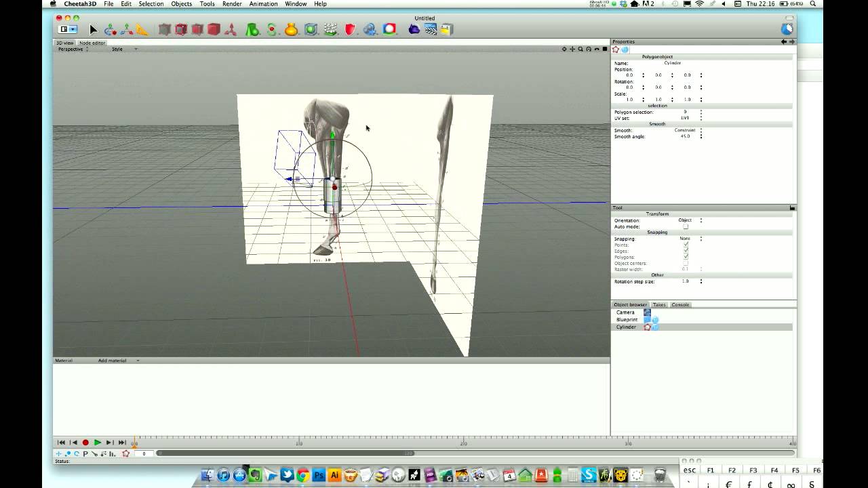Toggle parameter 'P' keyframe channel
The height and width of the screenshot is (488, 868).
click(85, 453)
